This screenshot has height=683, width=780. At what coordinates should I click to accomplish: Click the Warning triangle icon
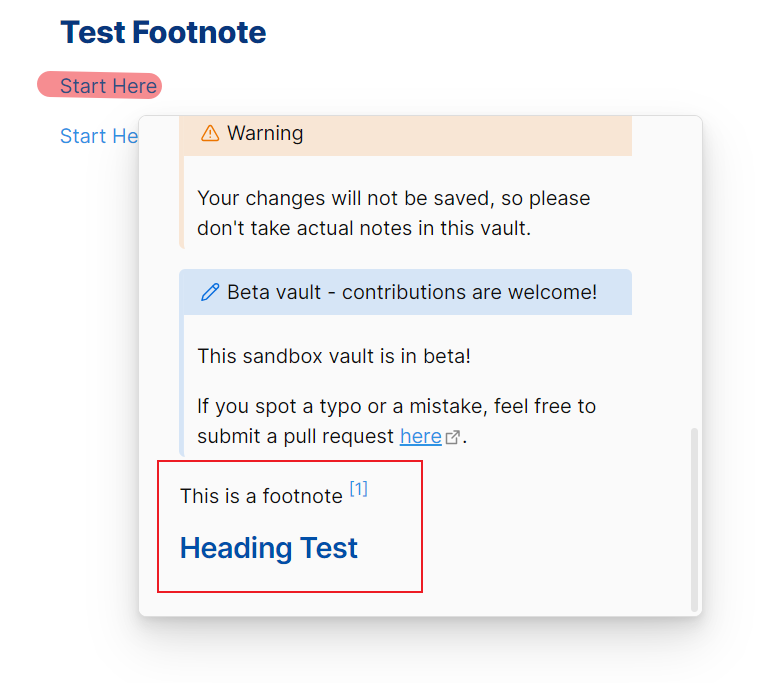click(x=210, y=133)
